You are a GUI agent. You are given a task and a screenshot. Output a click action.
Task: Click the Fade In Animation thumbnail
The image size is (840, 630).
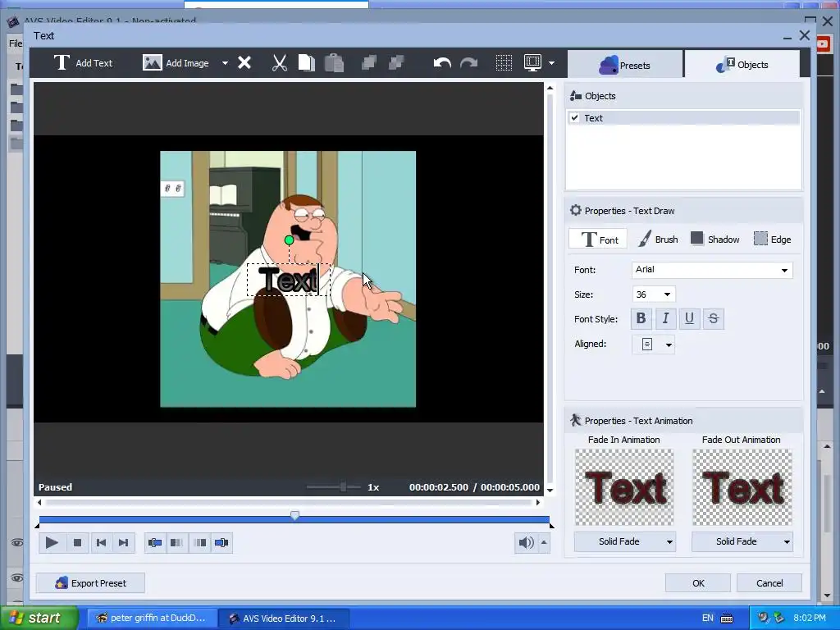pyautogui.click(x=624, y=487)
